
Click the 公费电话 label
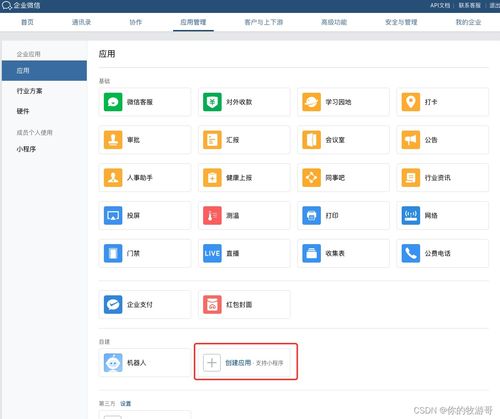[x=438, y=253]
